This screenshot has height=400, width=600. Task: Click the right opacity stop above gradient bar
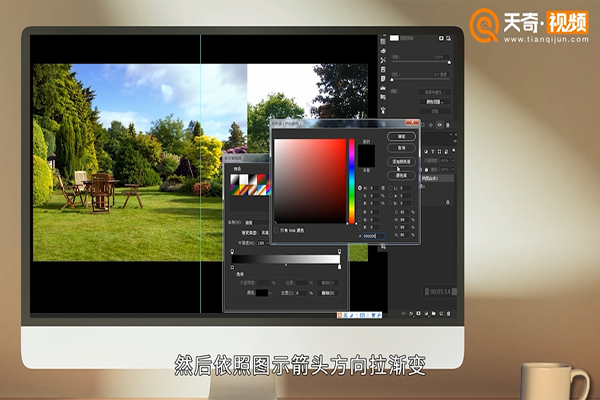pos(340,250)
